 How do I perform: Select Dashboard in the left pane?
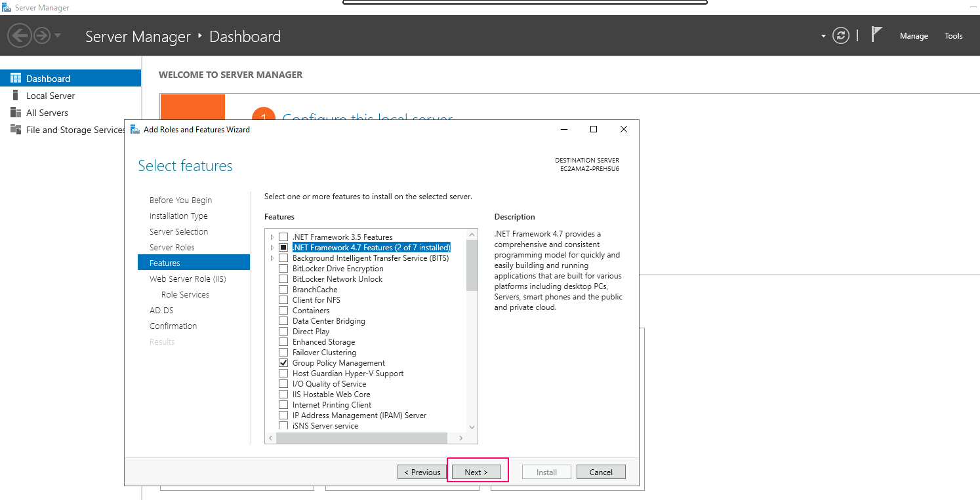(x=70, y=78)
